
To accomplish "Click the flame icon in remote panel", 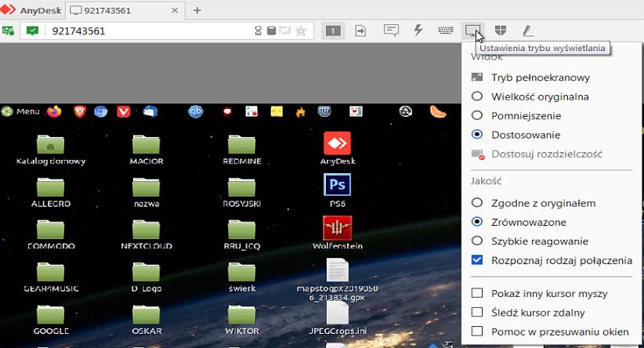I will click(x=301, y=112).
